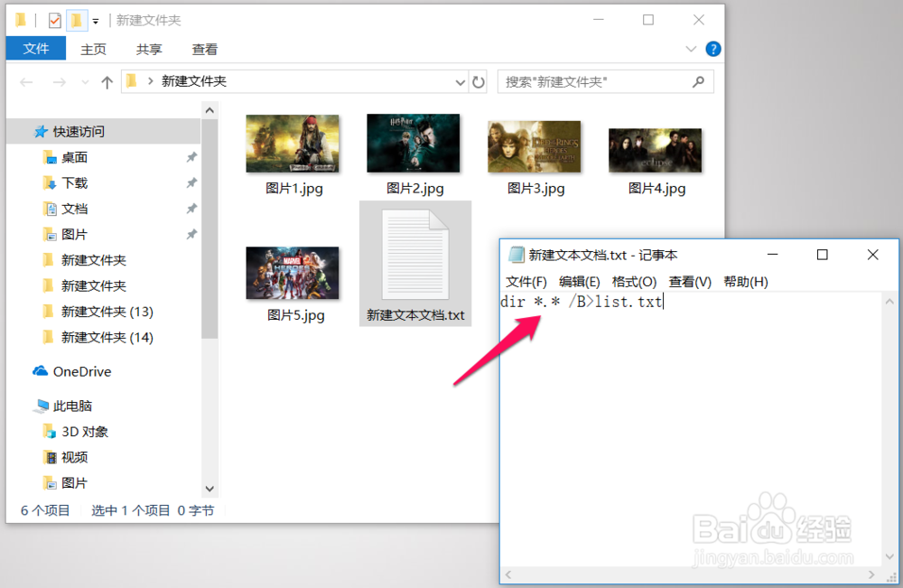Switch to the 共享 ribbon tab
Viewport: 903px width, 588px height.
pos(149,50)
